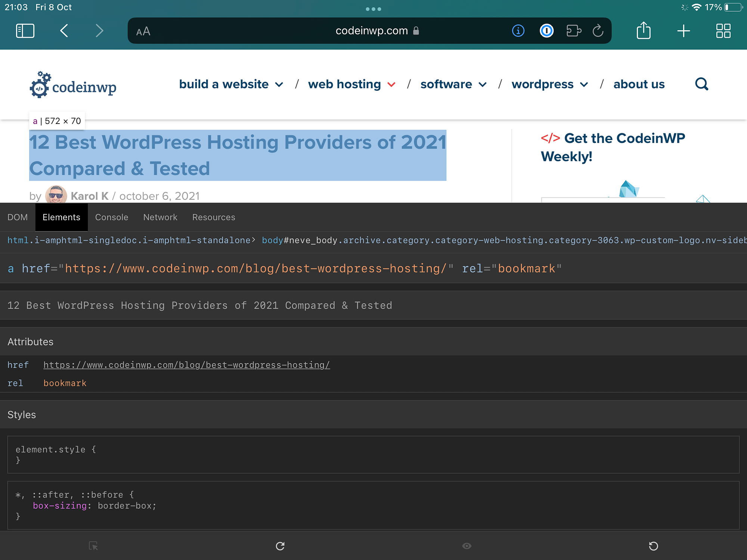Reload page from the address bar

click(598, 31)
